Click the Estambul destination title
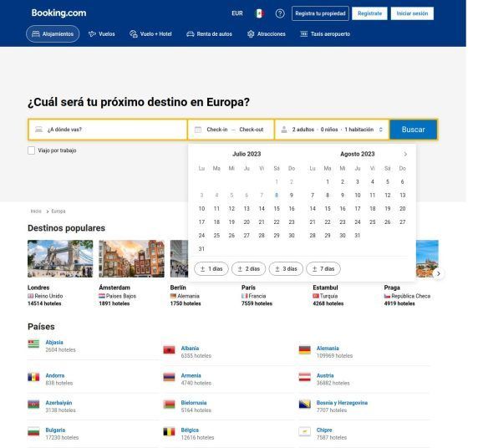 tap(325, 288)
